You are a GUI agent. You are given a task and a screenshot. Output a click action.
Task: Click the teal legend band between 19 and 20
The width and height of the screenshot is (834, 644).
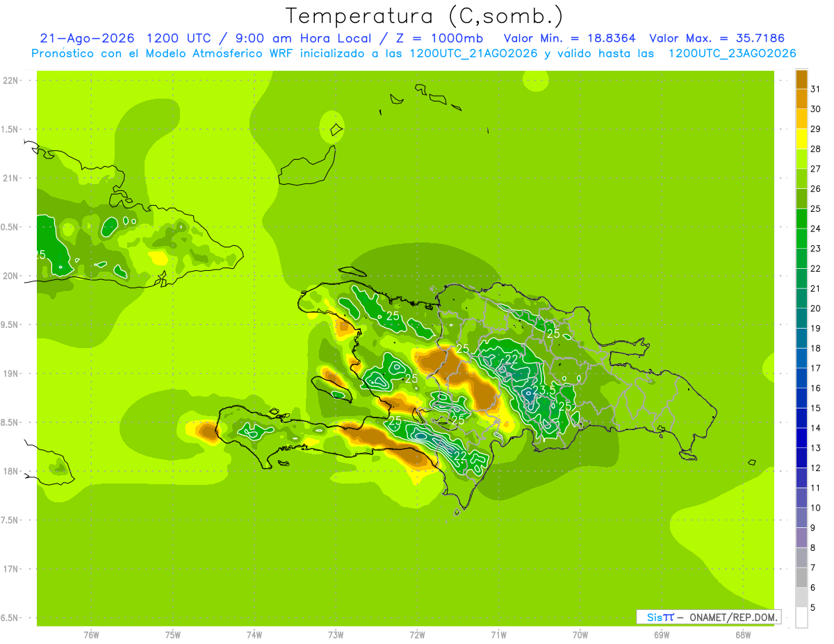[801, 318]
